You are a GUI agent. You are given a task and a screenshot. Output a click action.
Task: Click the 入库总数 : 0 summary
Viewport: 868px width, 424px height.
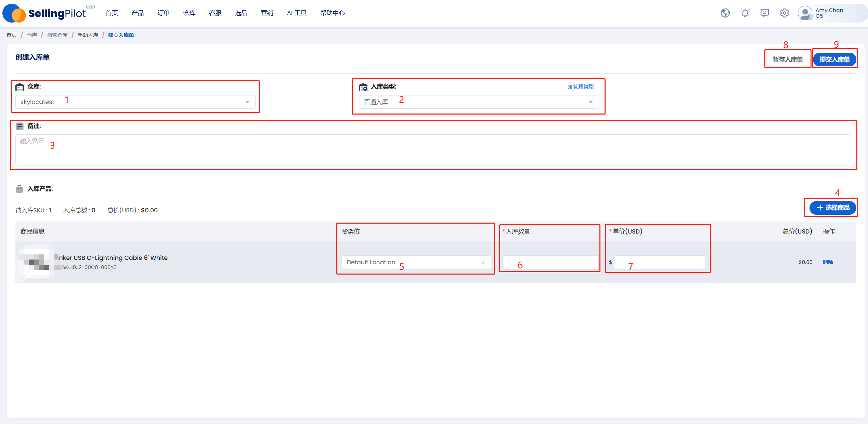click(79, 210)
